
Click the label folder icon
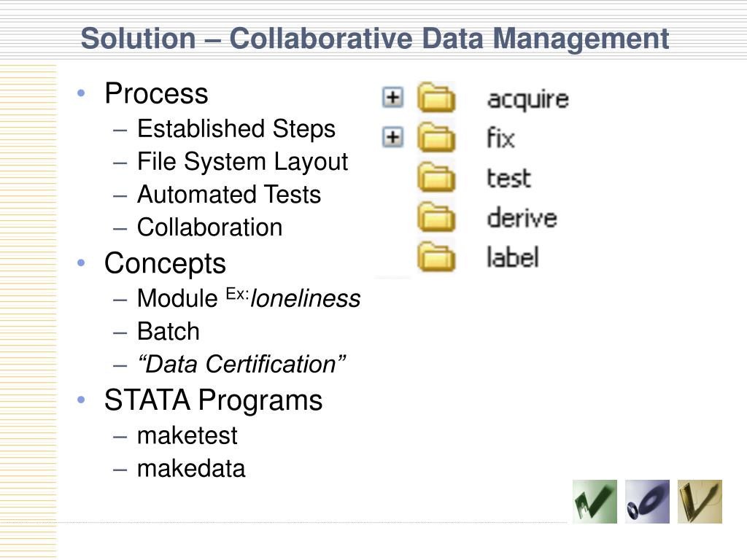click(x=436, y=257)
